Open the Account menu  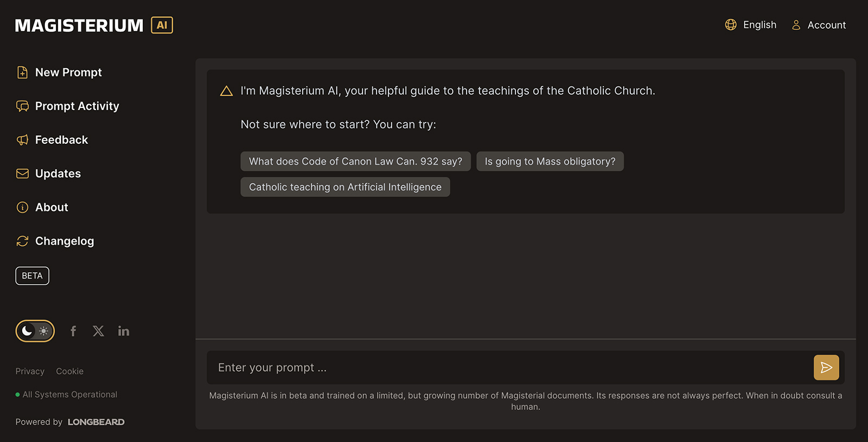(x=819, y=25)
